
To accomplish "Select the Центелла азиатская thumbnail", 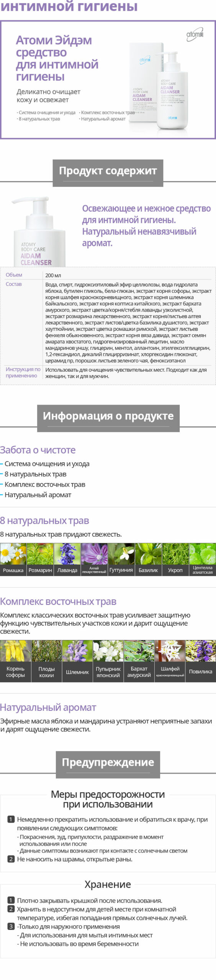I will click(203, 559).
